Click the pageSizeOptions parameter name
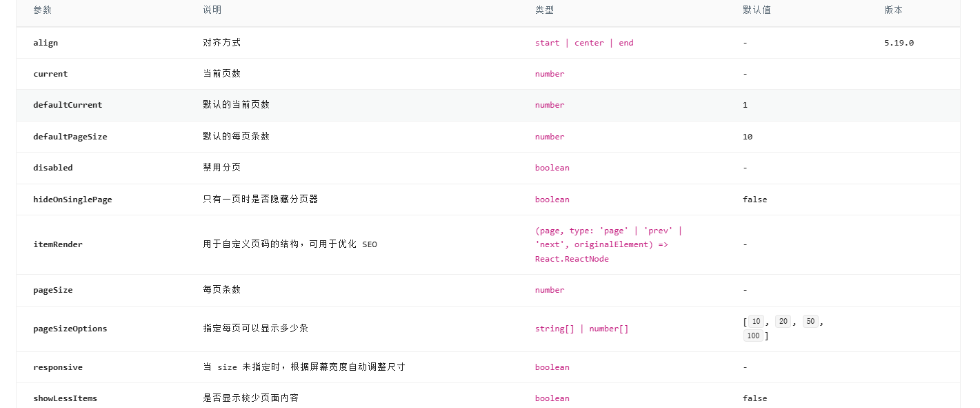Screen dimensions: 980x408 [70, 329]
